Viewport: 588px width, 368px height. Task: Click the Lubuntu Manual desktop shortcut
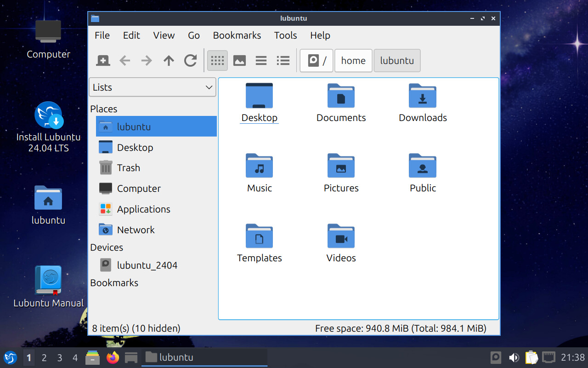coord(48,287)
